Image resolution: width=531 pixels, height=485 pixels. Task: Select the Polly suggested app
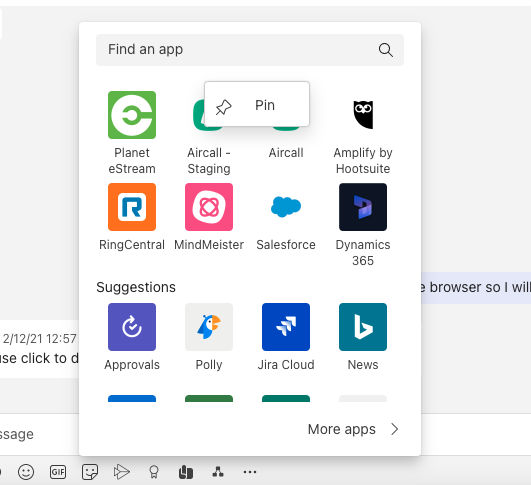pyautogui.click(x=209, y=327)
